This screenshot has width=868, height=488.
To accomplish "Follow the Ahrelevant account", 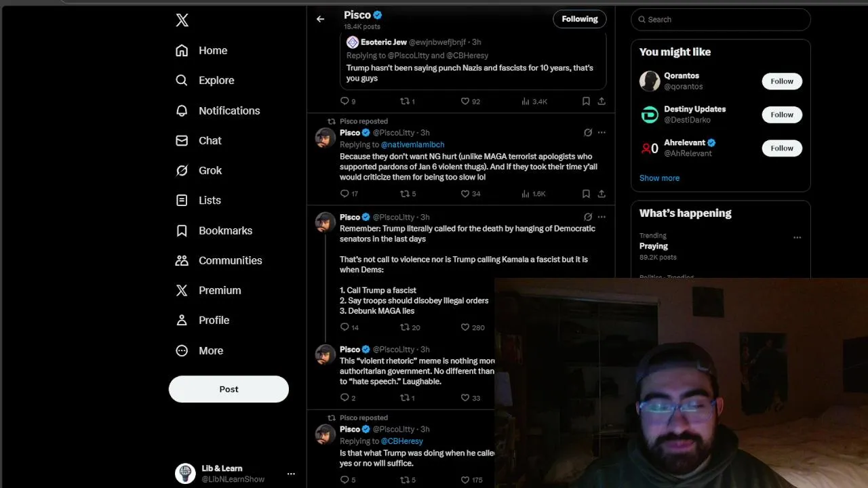I will pos(782,148).
